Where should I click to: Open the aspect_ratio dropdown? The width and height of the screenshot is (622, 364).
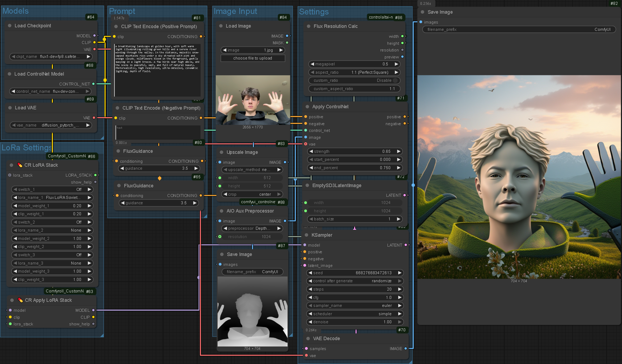354,72
